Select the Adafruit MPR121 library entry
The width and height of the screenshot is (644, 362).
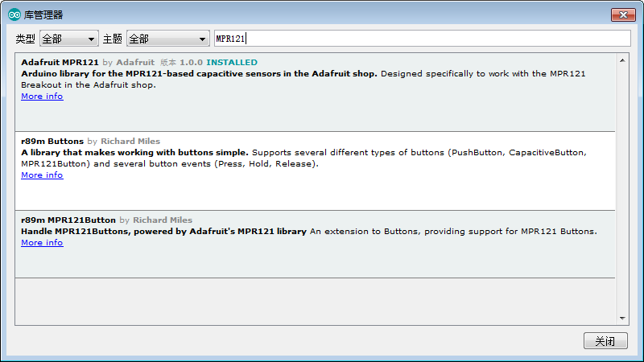315,93
